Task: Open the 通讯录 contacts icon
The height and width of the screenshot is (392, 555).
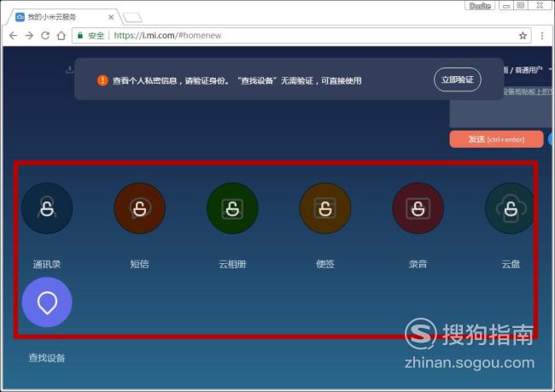Action: click(x=47, y=208)
